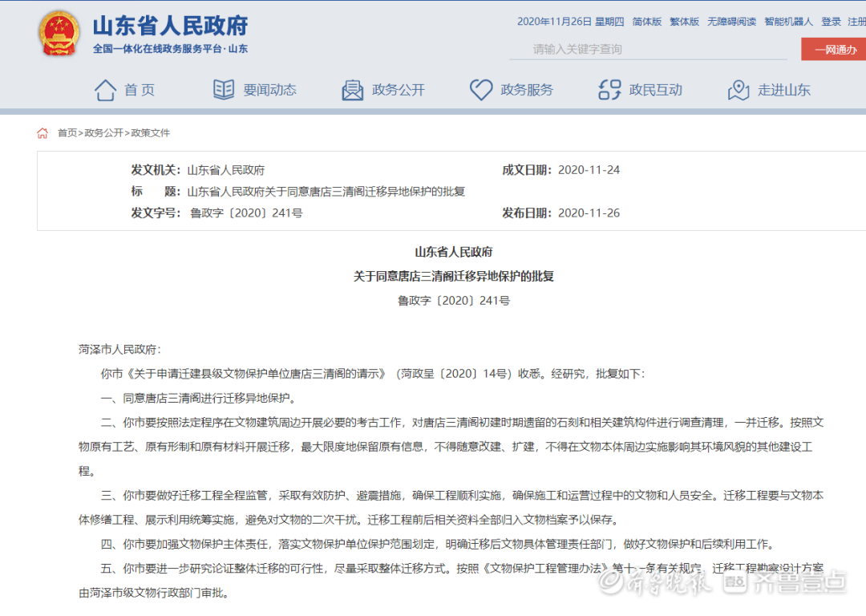The height and width of the screenshot is (616, 866).
Task: Switch to 简体版 language version
Action: (646, 22)
